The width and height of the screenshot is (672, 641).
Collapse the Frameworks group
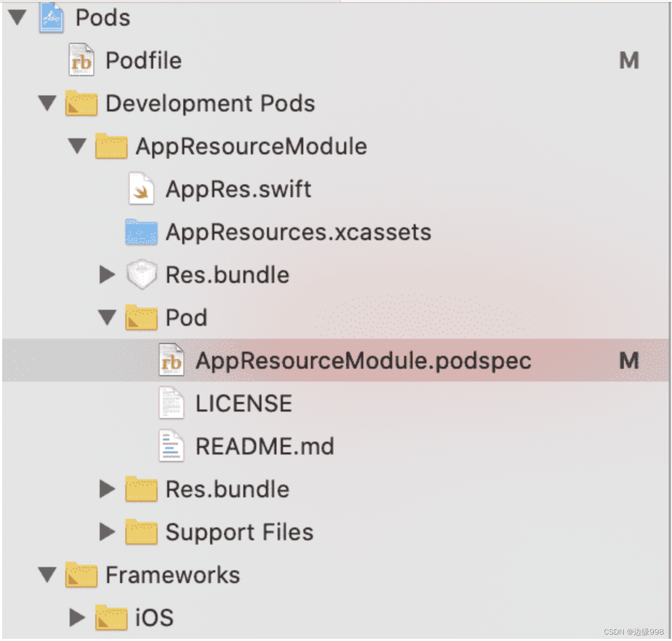point(48,575)
